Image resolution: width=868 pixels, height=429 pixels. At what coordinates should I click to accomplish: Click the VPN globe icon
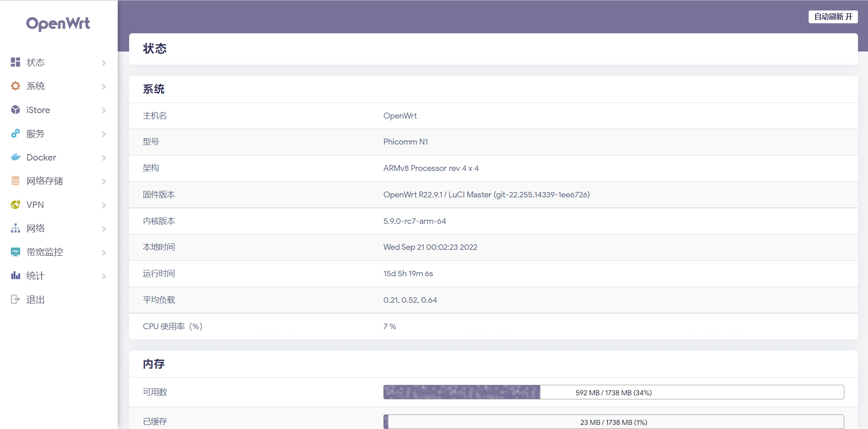coord(16,204)
